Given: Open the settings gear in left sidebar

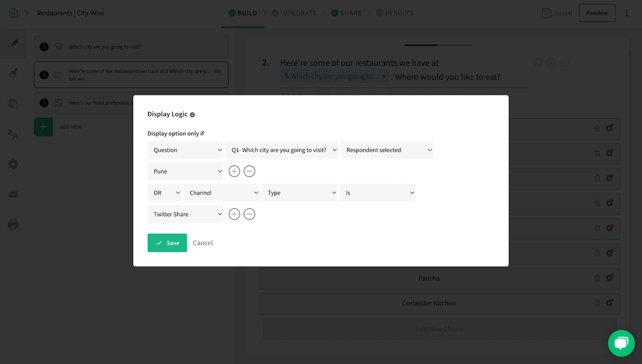Looking at the screenshot, I should tap(13, 164).
